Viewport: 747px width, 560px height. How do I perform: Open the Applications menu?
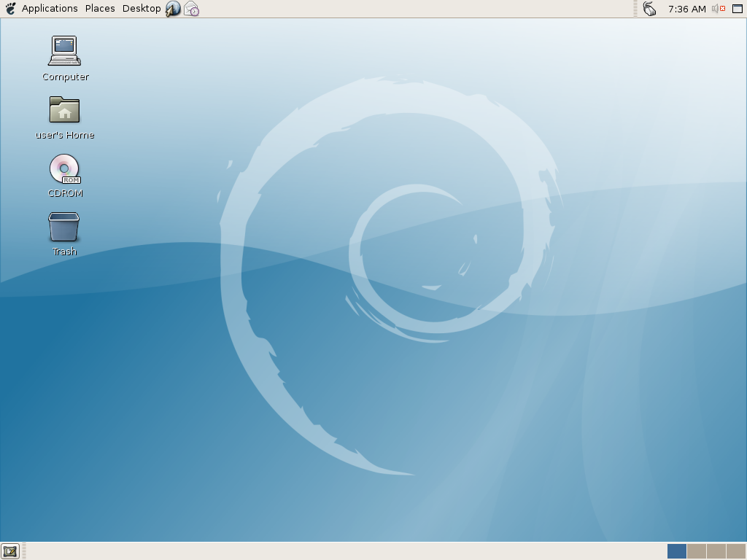pyautogui.click(x=50, y=9)
